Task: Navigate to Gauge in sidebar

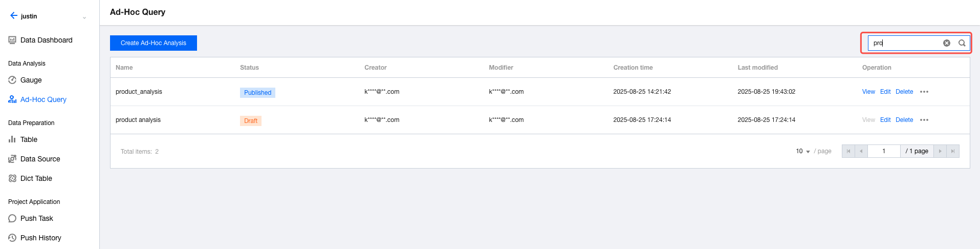Action: pyautogui.click(x=31, y=80)
